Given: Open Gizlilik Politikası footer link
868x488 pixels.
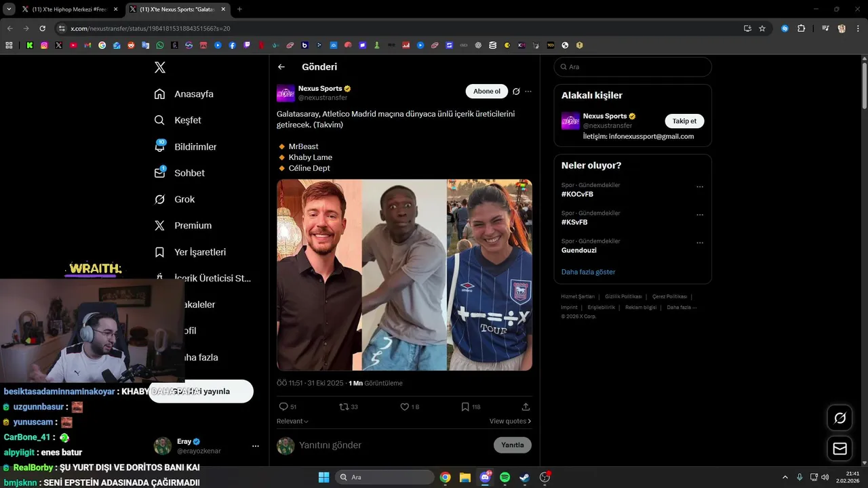Looking at the screenshot, I should click(623, 297).
